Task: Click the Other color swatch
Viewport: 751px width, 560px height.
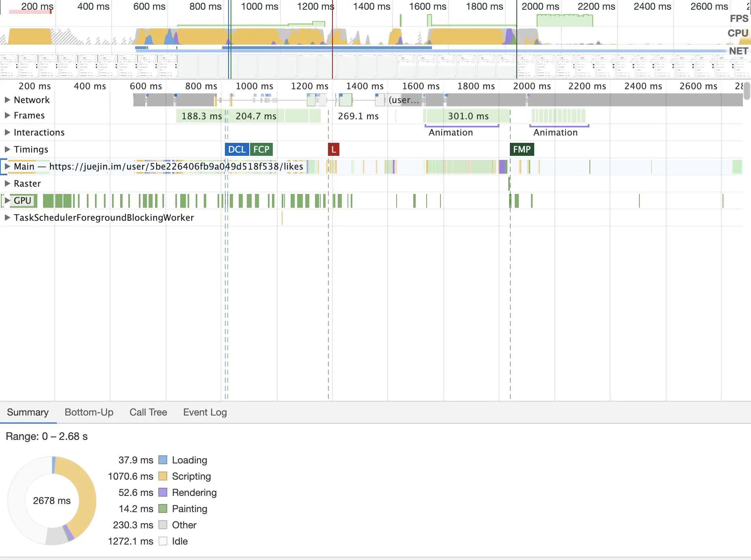Action: (163, 525)
